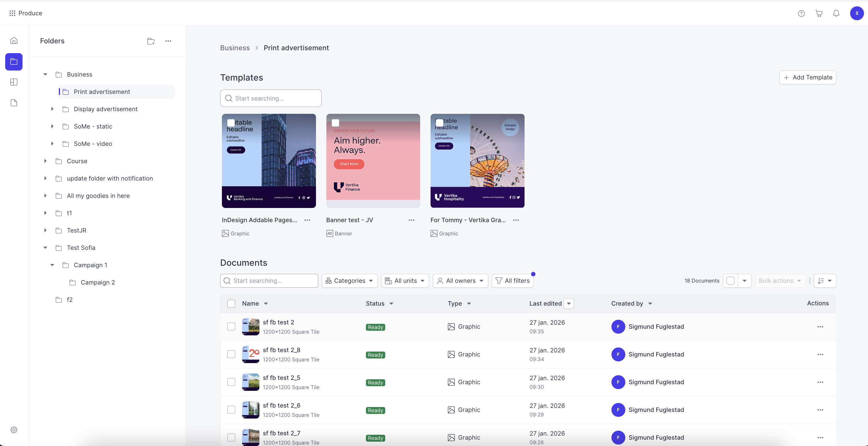Viewport: 868px width, 446px height.
Task: Toggle the select-all checkbox in table header
Action: tap(231, 304)
